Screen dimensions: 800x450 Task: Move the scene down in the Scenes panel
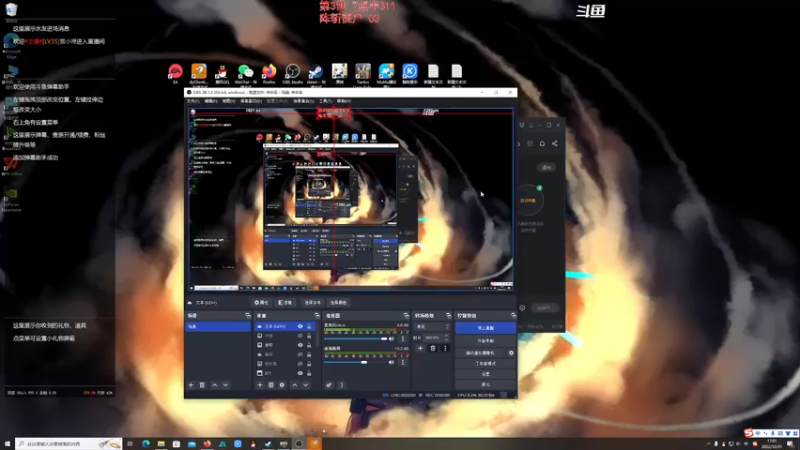click(x=226, y=385)
